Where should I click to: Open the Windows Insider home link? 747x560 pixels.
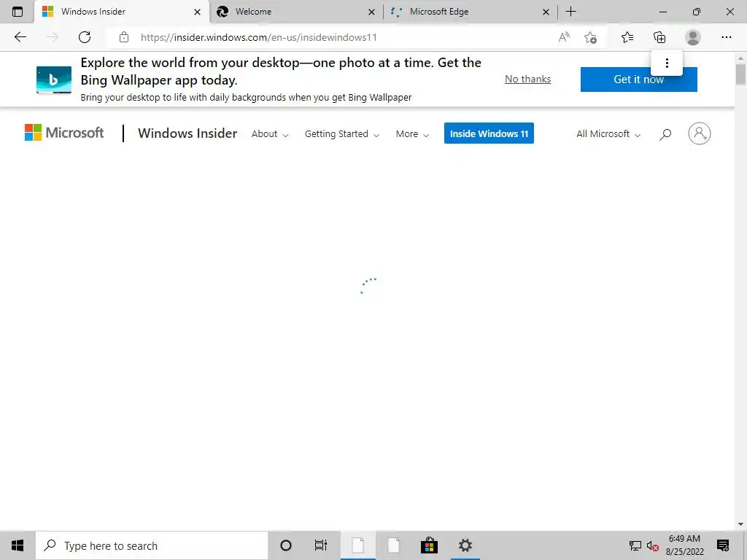[187, 133]
